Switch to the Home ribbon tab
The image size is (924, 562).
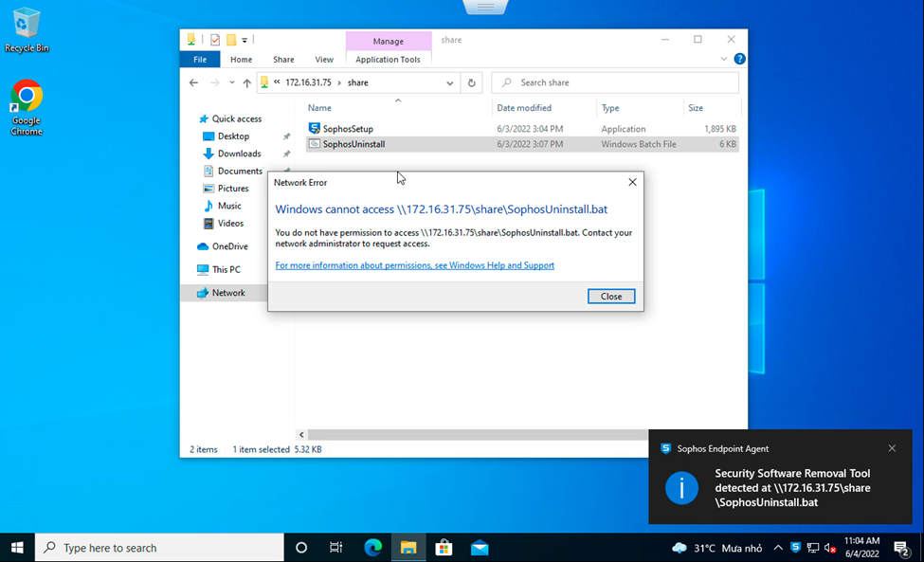(x=241, y=60)
